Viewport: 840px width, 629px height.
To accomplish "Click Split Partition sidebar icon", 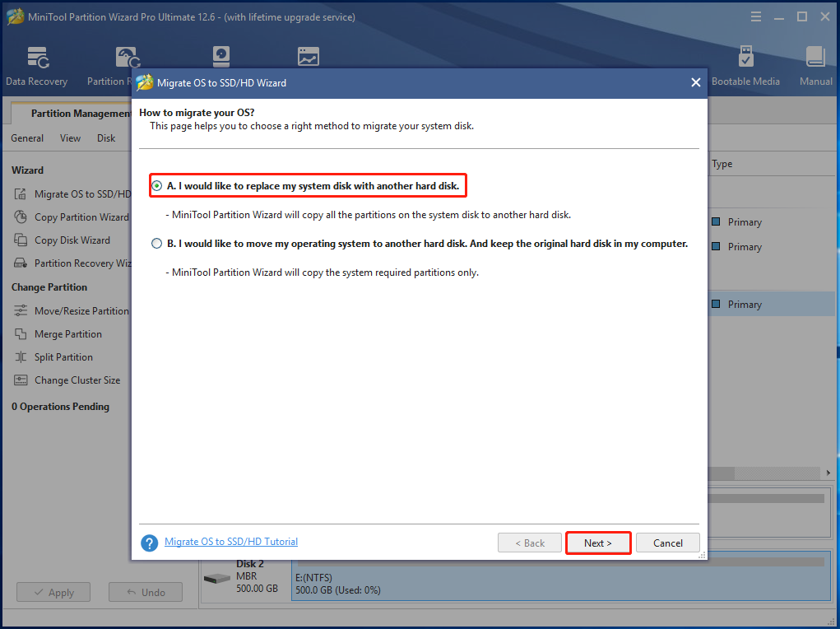I will click(x=21, y=356).
